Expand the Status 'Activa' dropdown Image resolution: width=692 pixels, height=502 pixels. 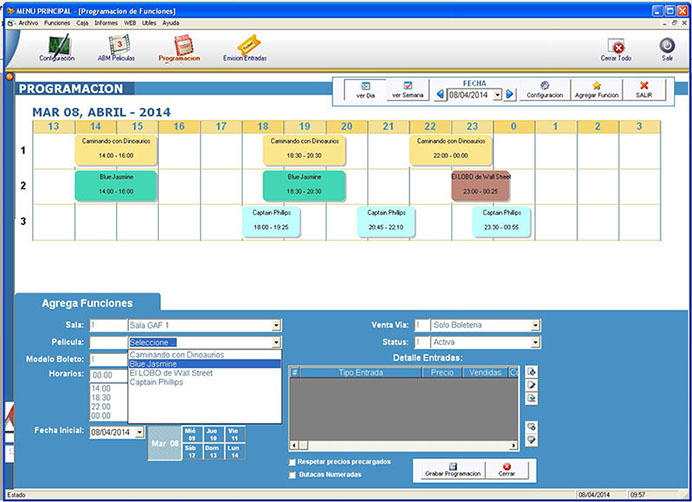535,342
